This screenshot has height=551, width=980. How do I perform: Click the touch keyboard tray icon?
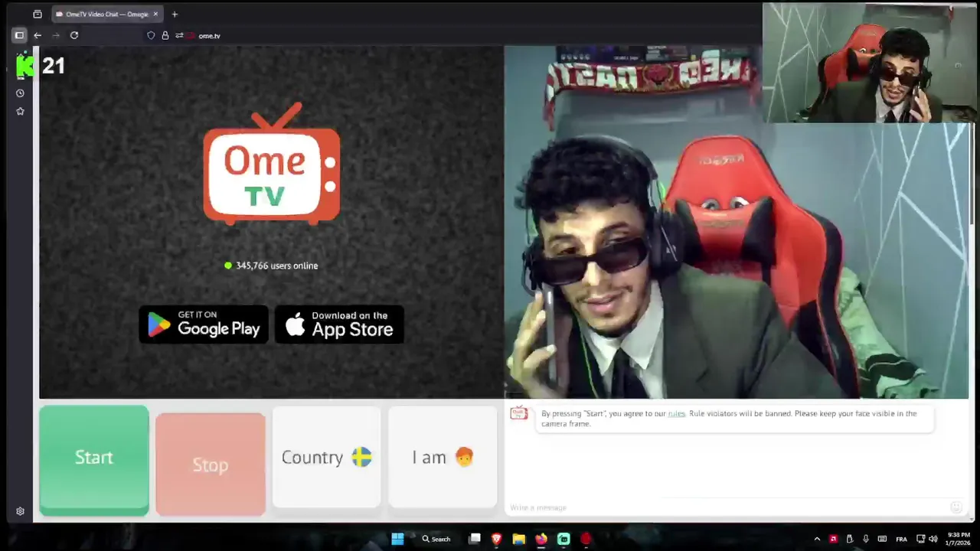[882, 539]
